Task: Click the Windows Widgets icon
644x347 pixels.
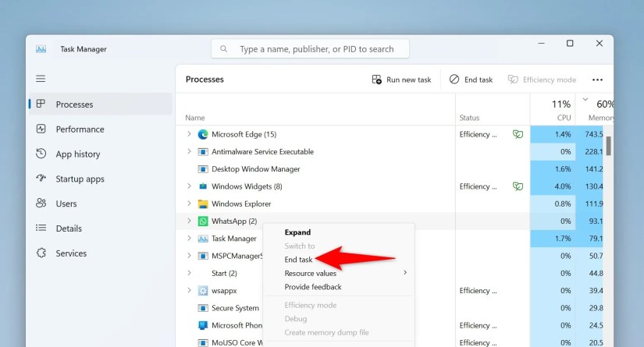Action: (x=203, y=186)
